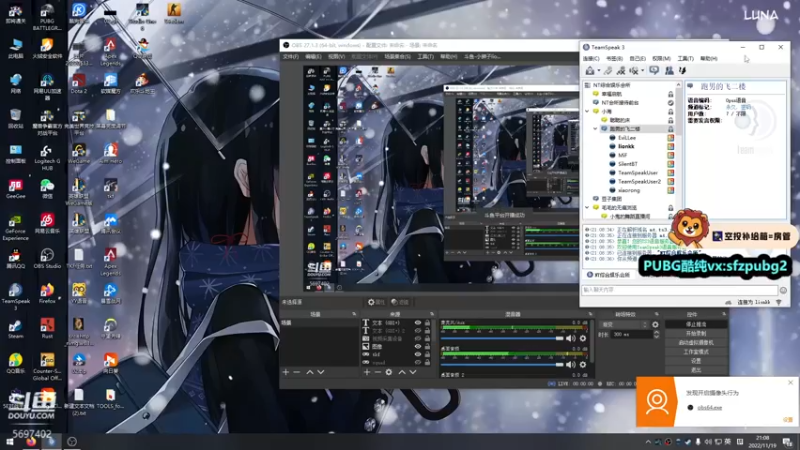Viewport: 800px width, 450px height.
Task: Open settings gear for first audio mixer channel
Action: [x=583, y=338]
